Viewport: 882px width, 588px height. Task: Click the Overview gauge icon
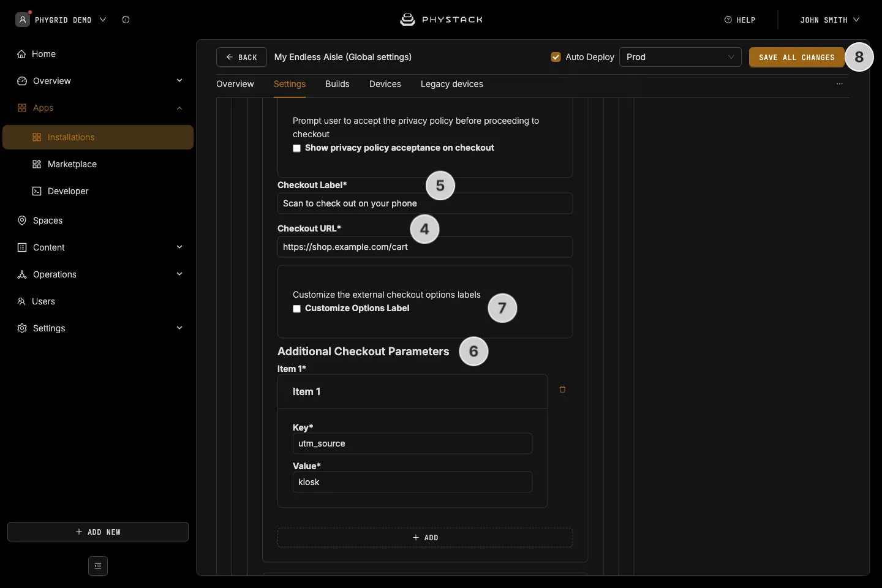pyautogui.click(x=22, y=81)
